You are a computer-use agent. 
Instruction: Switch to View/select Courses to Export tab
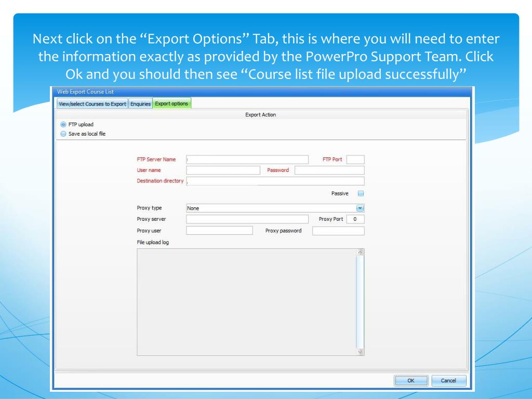(92, 104)
